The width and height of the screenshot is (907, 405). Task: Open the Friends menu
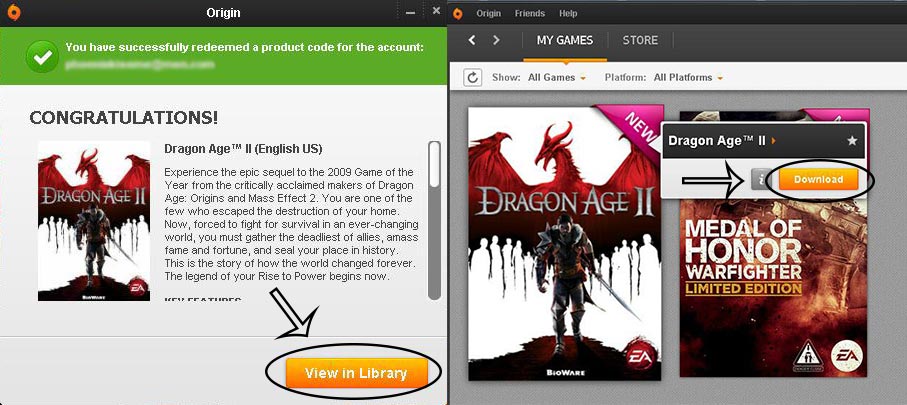pos(530,13)
